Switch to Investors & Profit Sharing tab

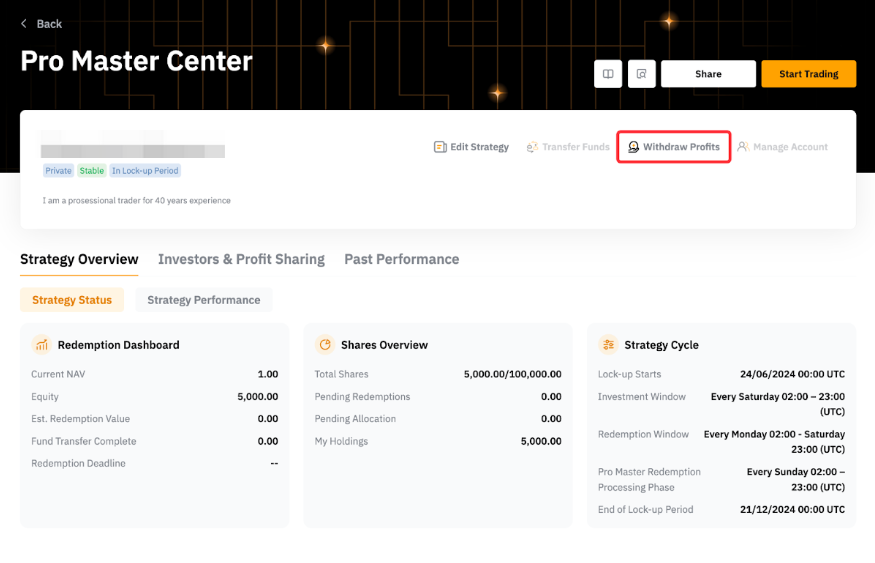(241, 259)
